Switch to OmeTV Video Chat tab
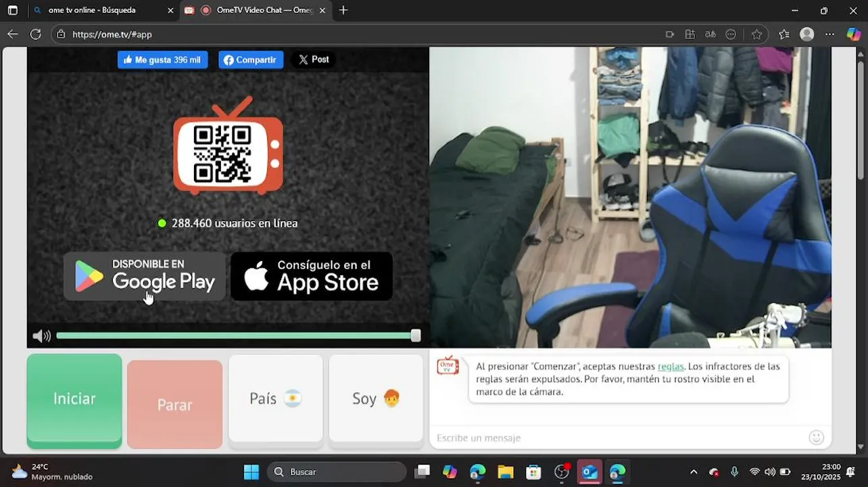The height and width of the screenshot is (487, 868). tap(257, 10)
